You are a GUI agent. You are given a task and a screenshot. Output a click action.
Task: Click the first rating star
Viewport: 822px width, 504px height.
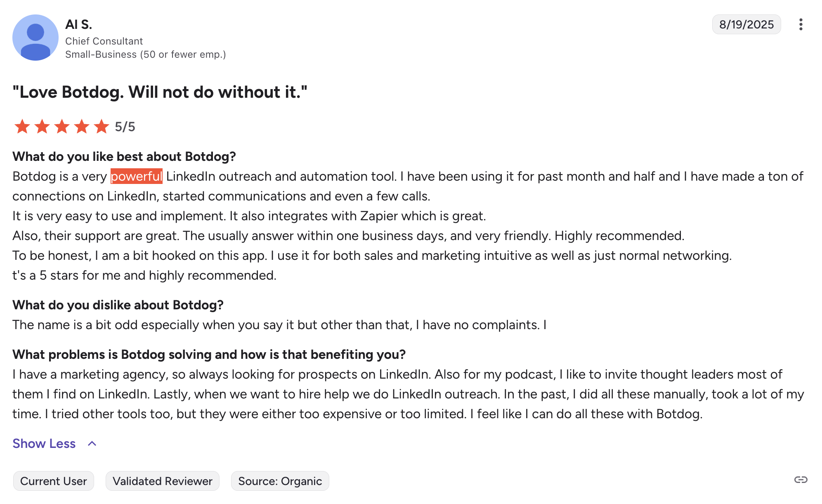click(22, 127)
